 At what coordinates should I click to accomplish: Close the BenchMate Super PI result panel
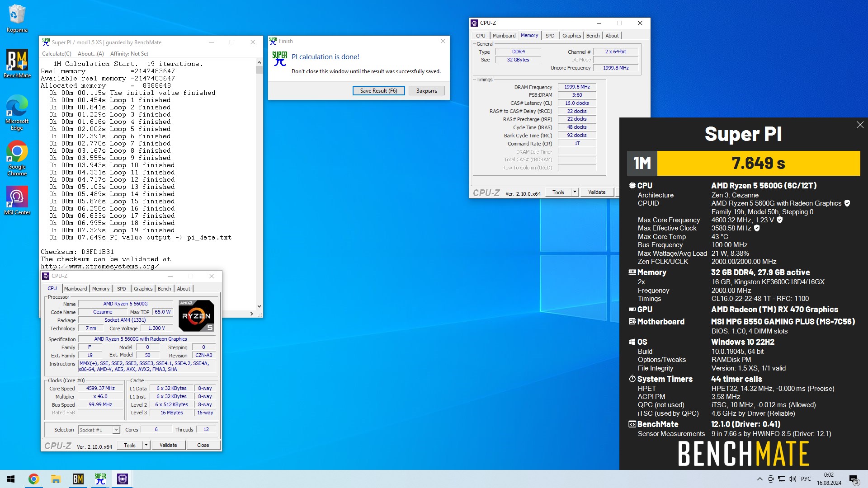[860, 125]
